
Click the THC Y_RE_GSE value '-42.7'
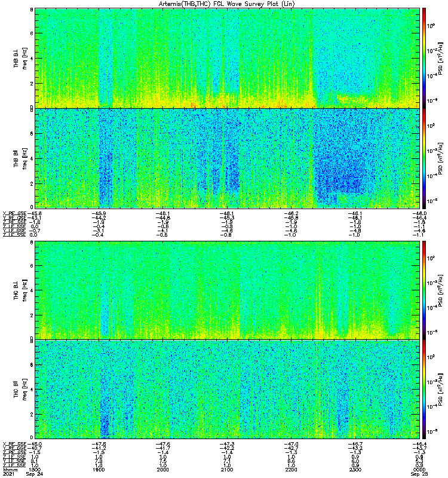pos(291,449)
